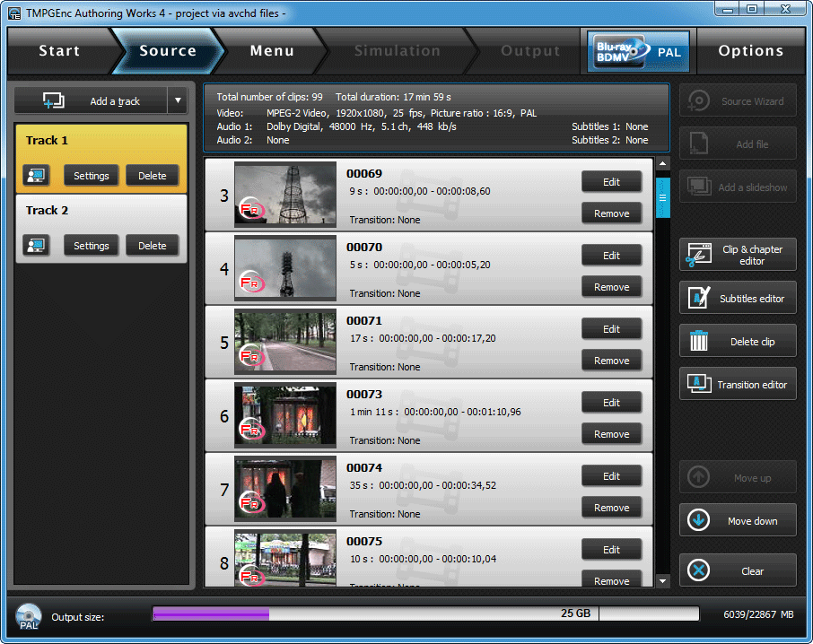Click the Clear X icon
This screenshot has height=644, width=813.
(698, 570)
